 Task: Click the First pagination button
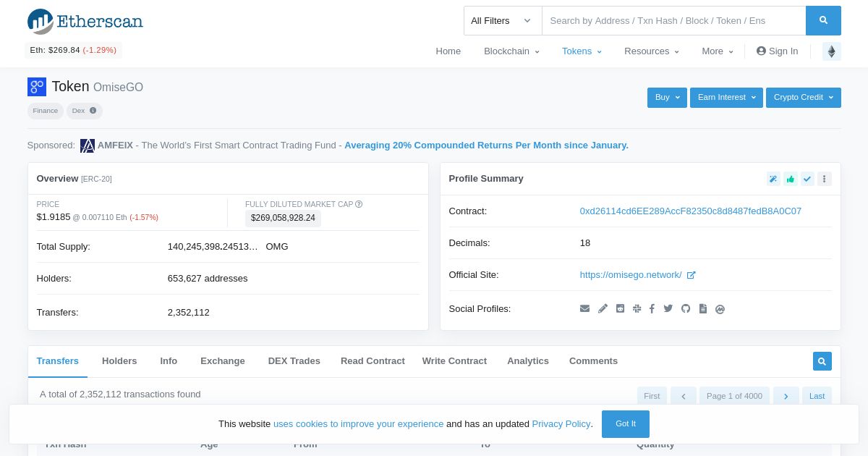652,396
